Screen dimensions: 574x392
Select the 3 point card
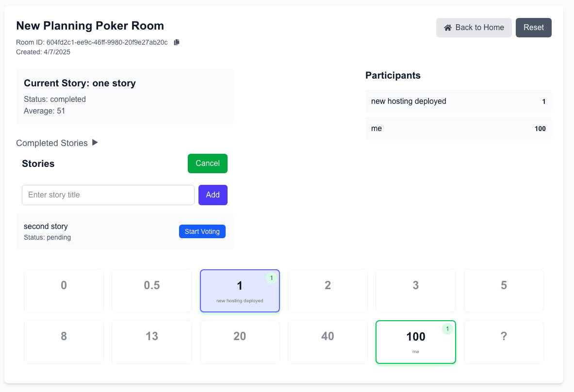[x=415, y=291]
